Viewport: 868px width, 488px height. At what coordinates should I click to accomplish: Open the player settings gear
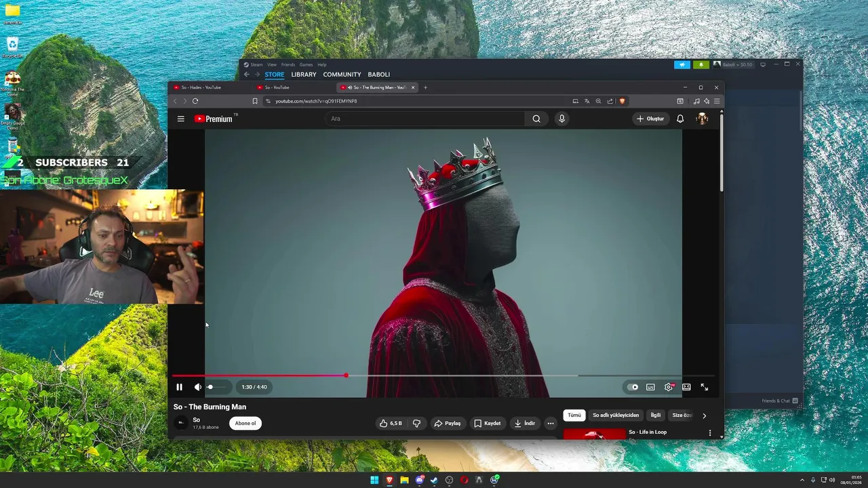[x=669, y=387]
